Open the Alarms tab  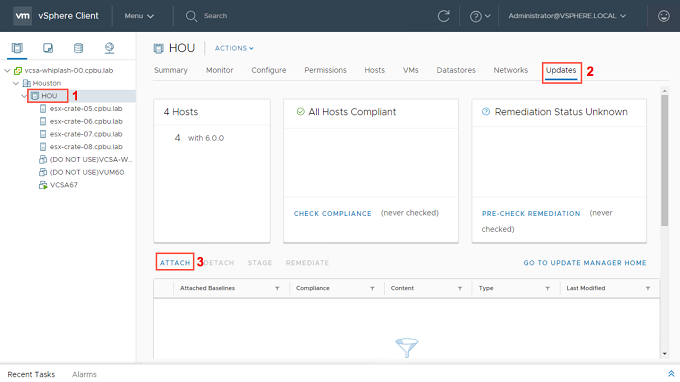84,374
